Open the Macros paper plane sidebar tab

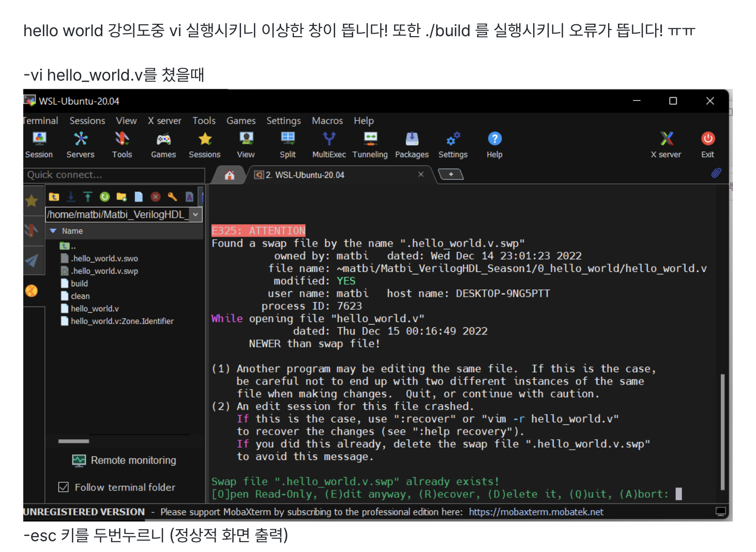[x=32, y=260]
